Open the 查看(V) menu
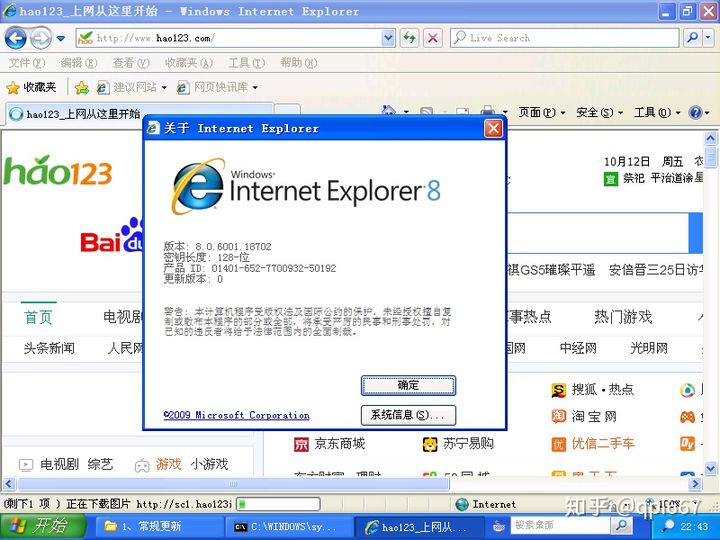Viewport: 720px width, 540px height. point(131,63)
